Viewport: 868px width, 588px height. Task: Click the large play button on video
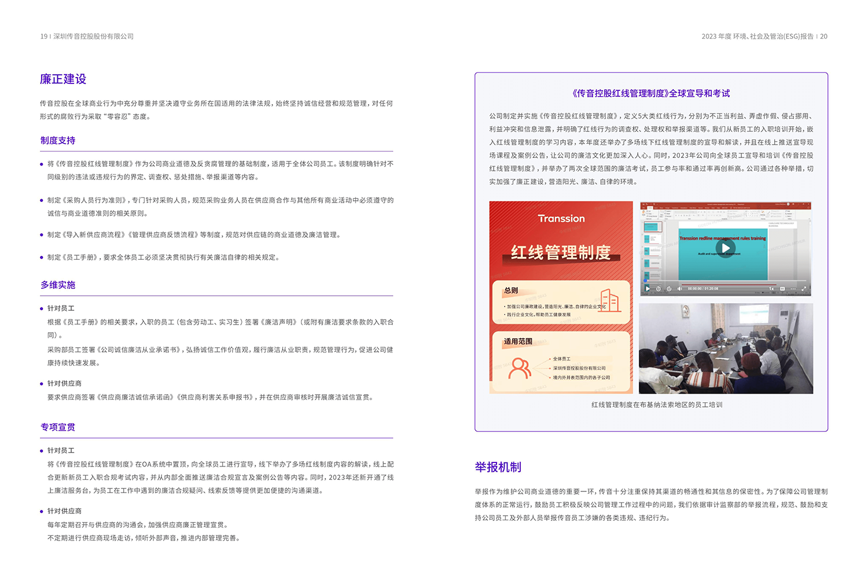tap(725, 248)
